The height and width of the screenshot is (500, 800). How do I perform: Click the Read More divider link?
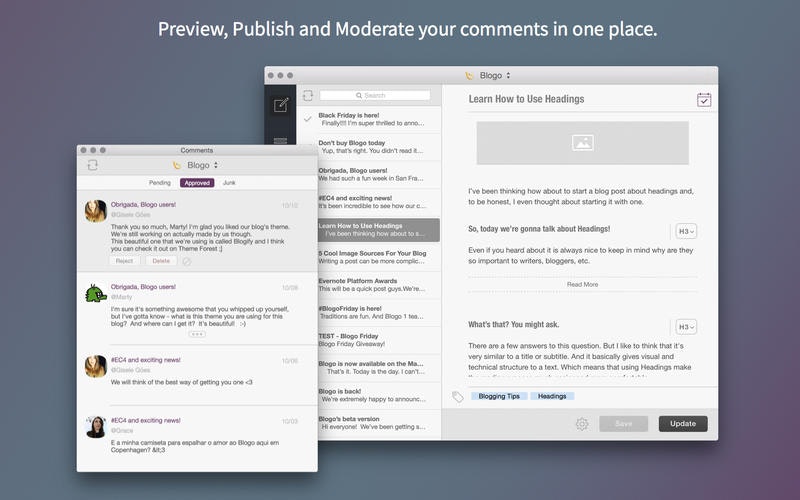coord(582,284)
